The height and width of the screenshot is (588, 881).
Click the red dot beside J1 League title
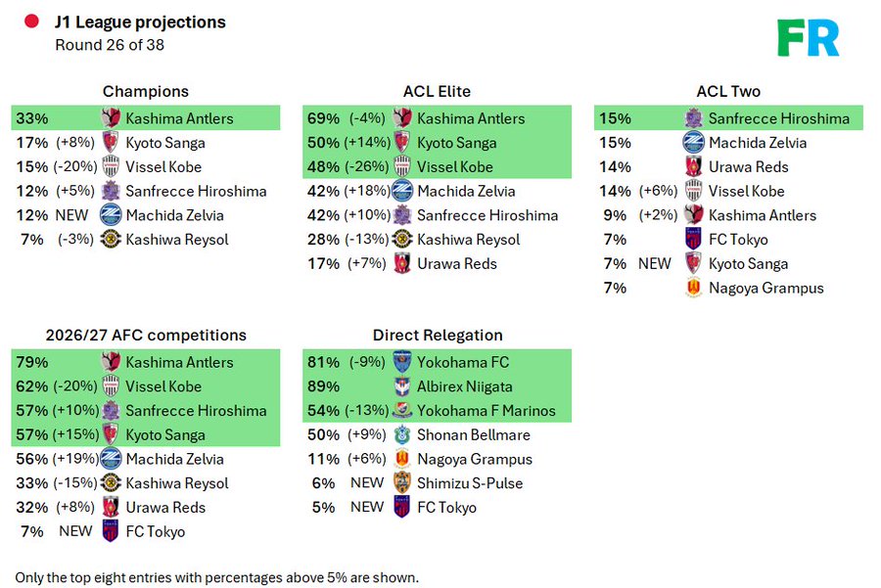pos(31,22)
